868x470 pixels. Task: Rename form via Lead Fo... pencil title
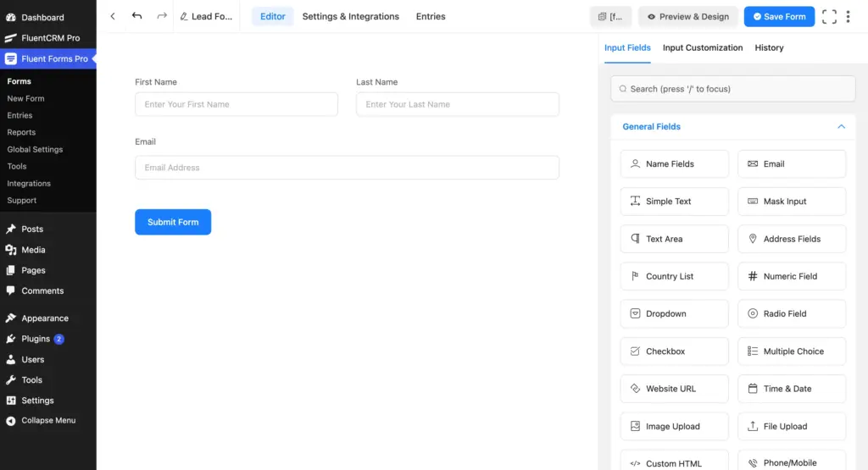click(x=206, y=17)
